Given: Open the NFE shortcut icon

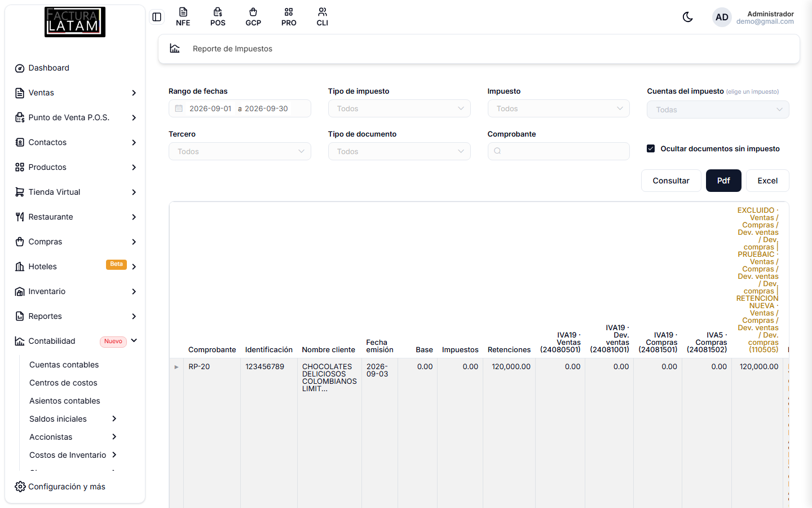Looking at the screenshot, I should [183, 17].
